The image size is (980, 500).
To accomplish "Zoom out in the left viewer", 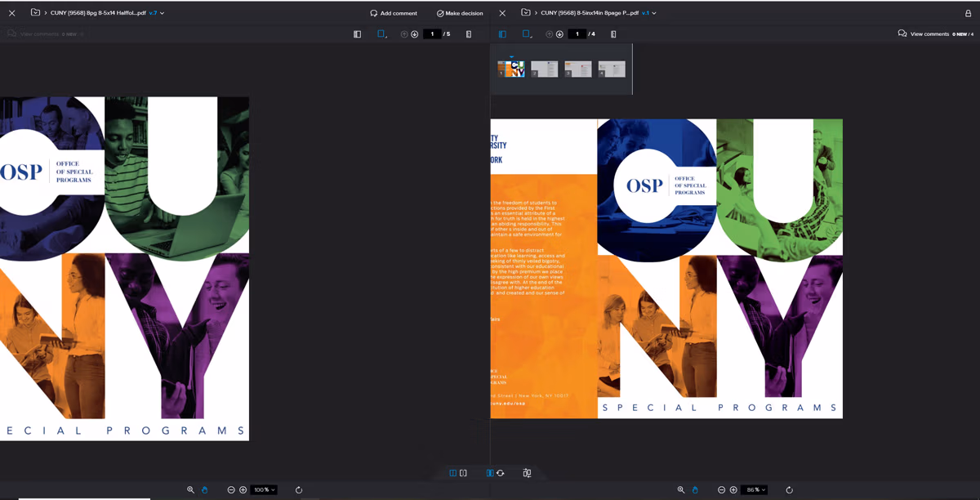I will pyautogui.click(x=231, y=489).
